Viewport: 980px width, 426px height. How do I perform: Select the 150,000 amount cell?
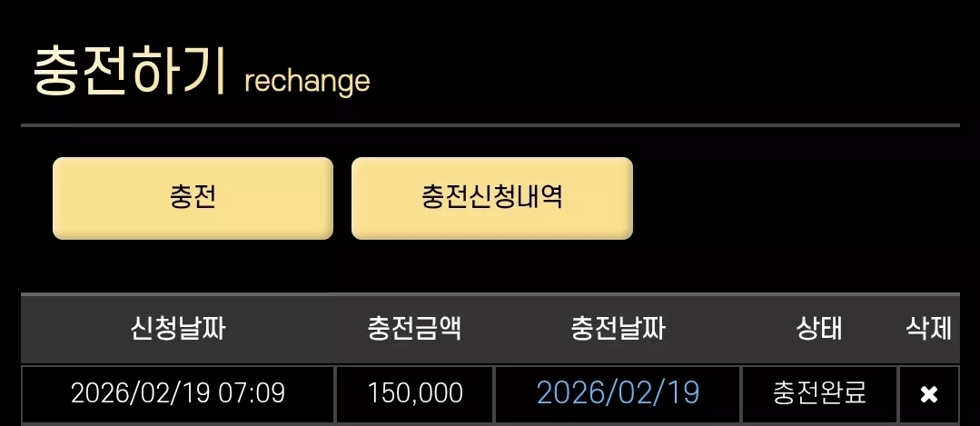pyautogui.click(x=415, y=393)
